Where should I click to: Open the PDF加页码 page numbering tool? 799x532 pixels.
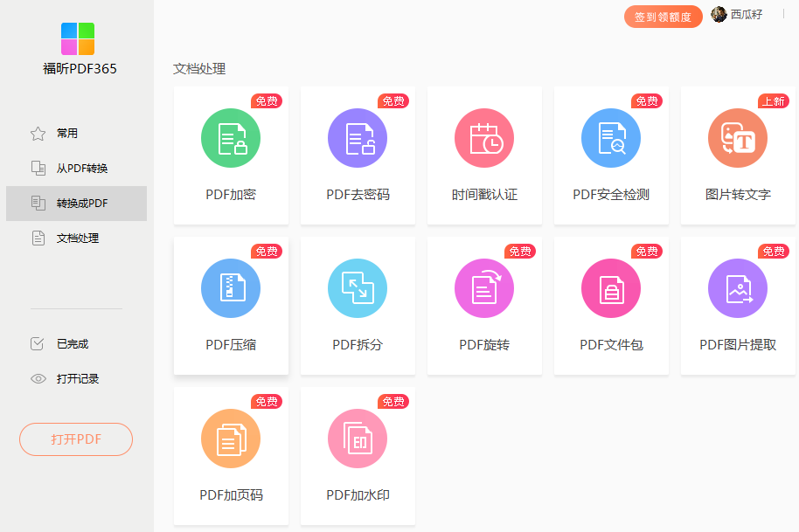(x=231, y=456)
